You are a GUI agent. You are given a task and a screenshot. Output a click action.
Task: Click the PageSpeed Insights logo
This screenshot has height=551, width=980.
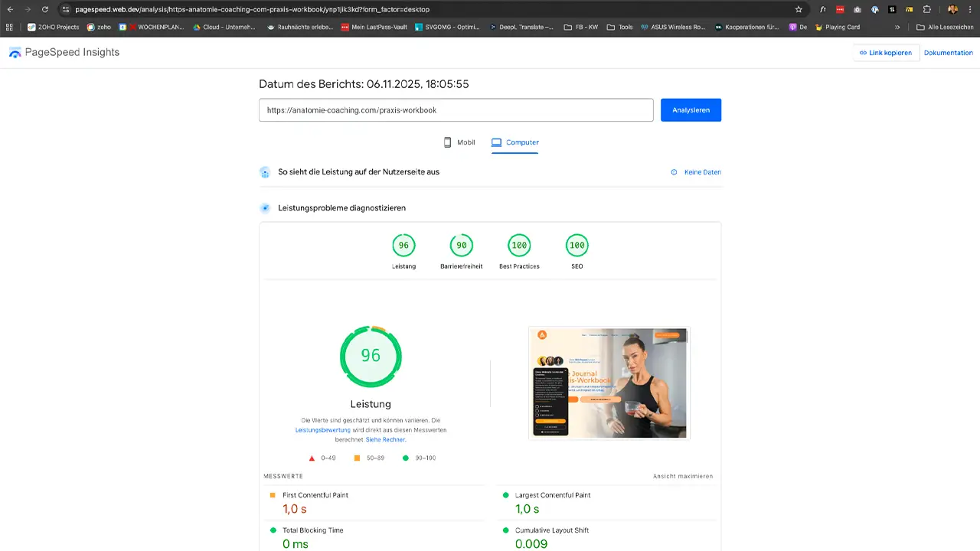[x=15, y=52]
